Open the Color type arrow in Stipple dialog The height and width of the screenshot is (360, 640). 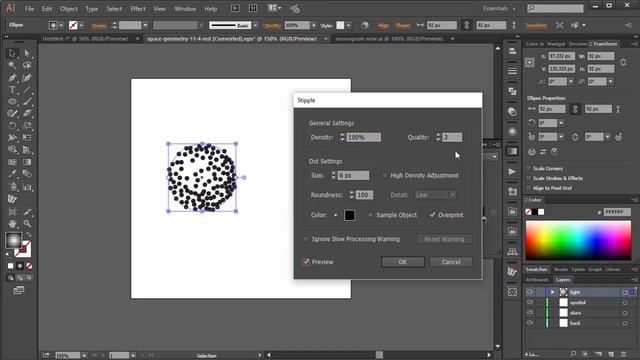tap(336, 215)
